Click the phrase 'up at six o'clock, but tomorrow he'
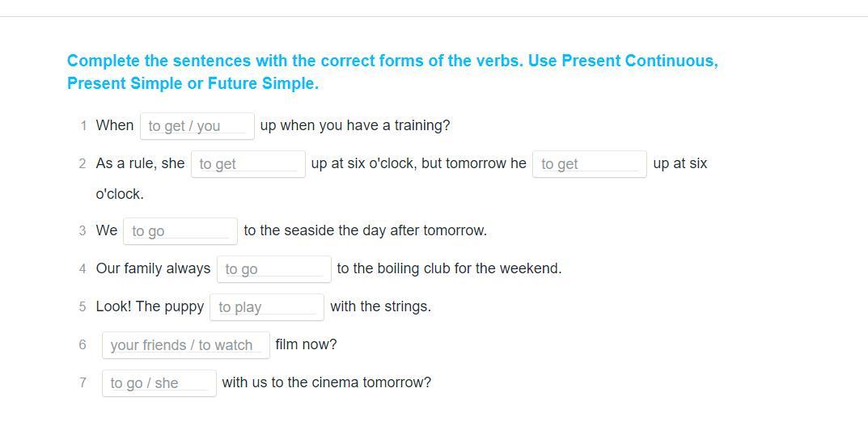This screenshot has width=868, height=439. pos(418,163)
